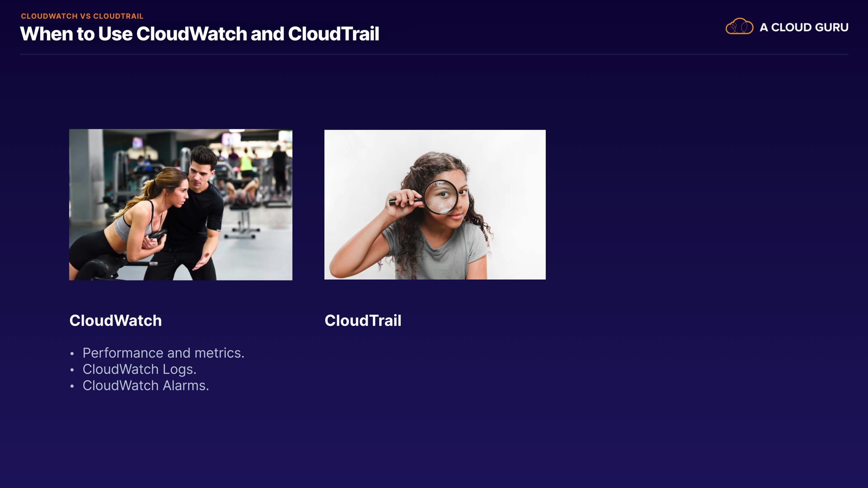This screenshot has height=488, width=868.
Task: Click bullet dot before CloudWatch Logs
Action: pos(72,370)
